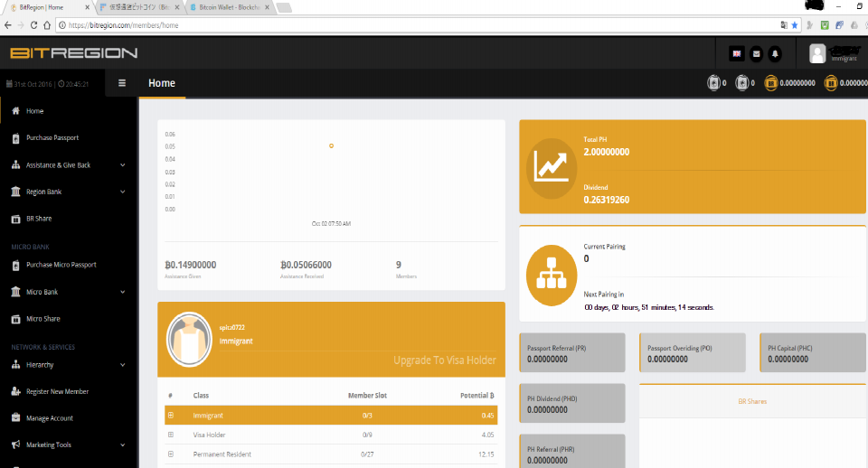This screenshot has width=868, height=468.
Task: Reload the page in browser
Action: pos(33,25)
